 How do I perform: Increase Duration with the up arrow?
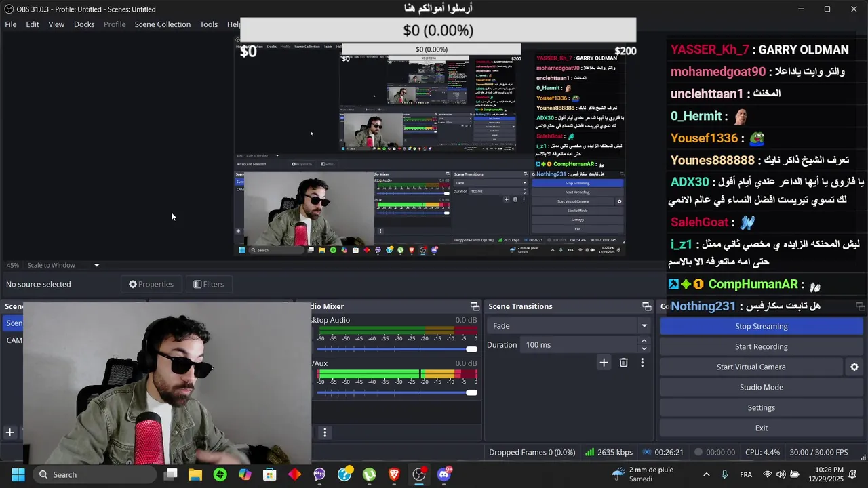pyautogui.click(x=644, y=341)
